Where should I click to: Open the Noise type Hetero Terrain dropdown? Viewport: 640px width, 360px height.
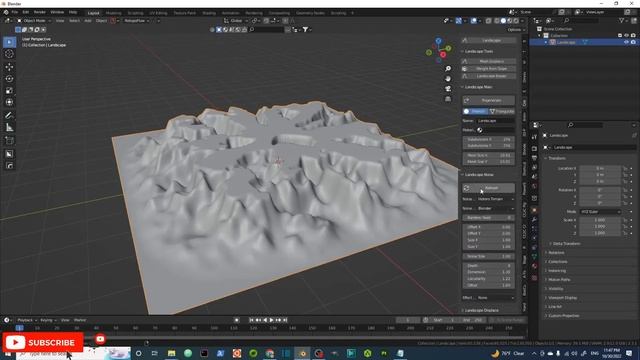(x=496, y=199)
